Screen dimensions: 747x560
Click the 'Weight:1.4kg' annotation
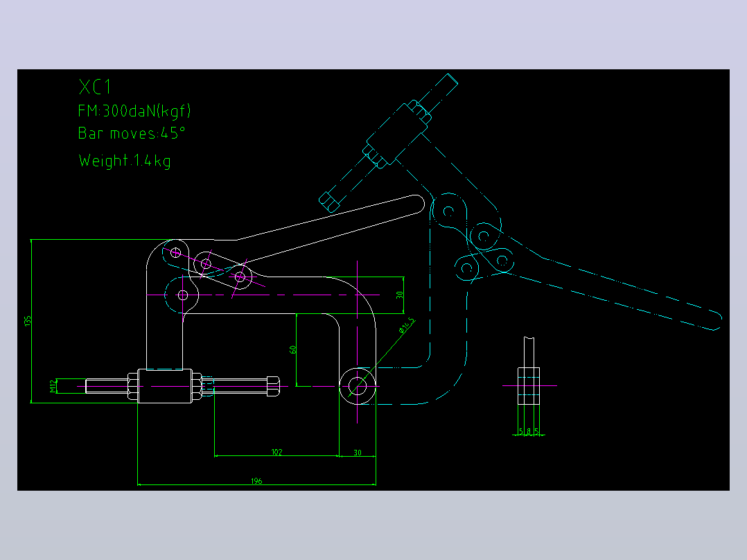(x=124, y=161)
